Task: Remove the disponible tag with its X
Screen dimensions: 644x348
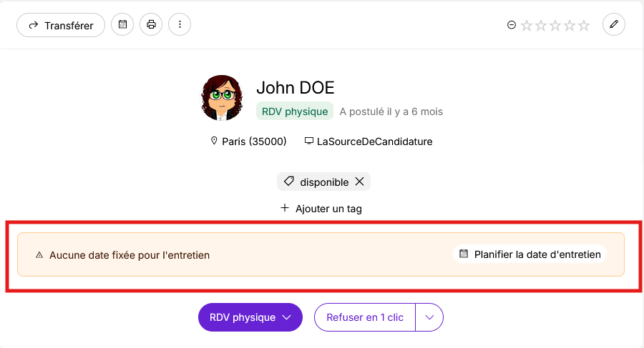Action: pos(359,182)
